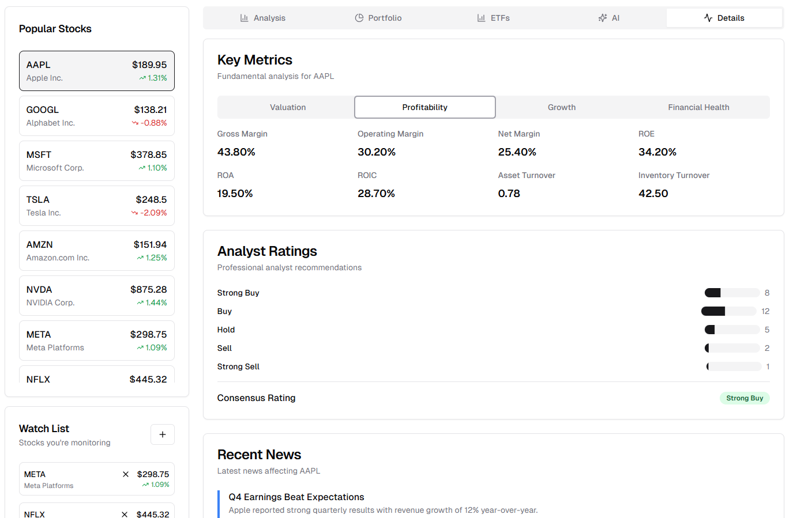Click MSFT up-trend arrow icon
812x518 pixels.
pos(142,168)
